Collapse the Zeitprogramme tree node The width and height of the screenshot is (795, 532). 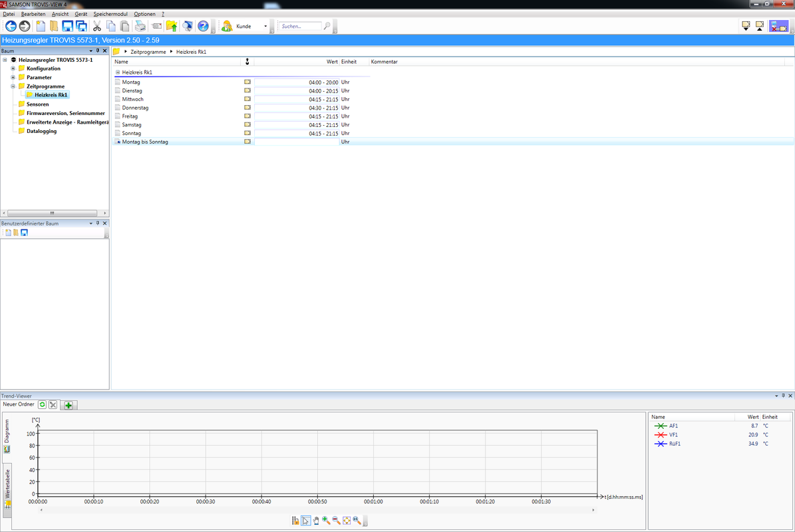13,86
